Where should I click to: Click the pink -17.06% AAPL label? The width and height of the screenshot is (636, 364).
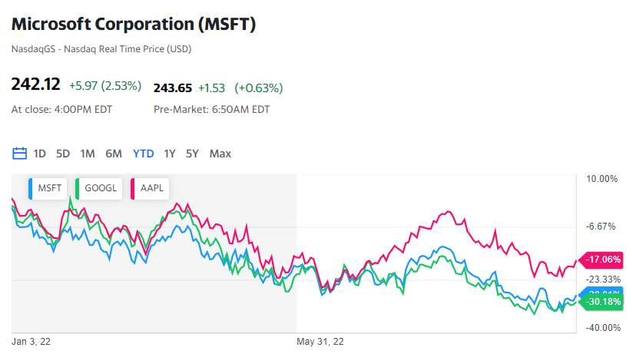click(601, 260)
